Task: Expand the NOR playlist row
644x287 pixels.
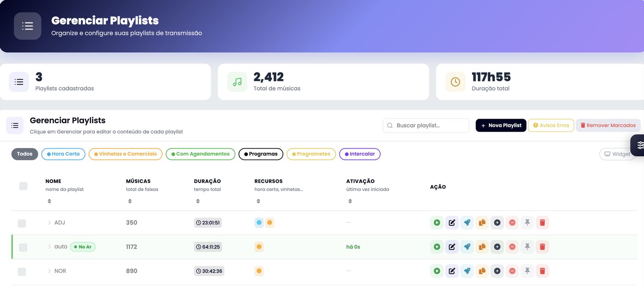Action: pos(49,271)
